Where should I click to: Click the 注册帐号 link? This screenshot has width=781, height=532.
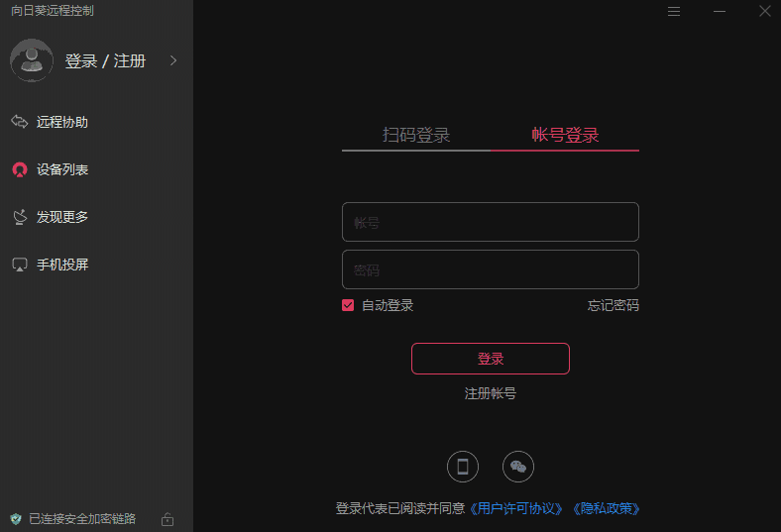click(x=491, y=393)
